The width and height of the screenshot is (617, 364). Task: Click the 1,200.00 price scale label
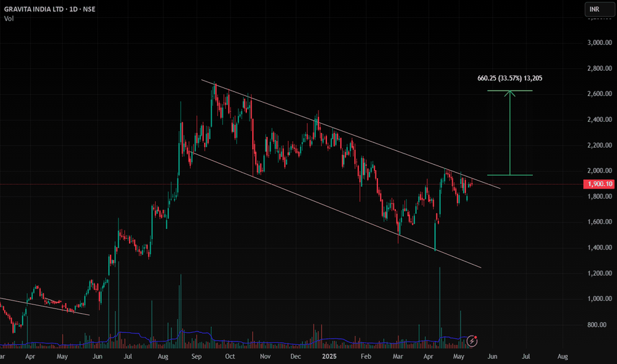tap(599, 273)
